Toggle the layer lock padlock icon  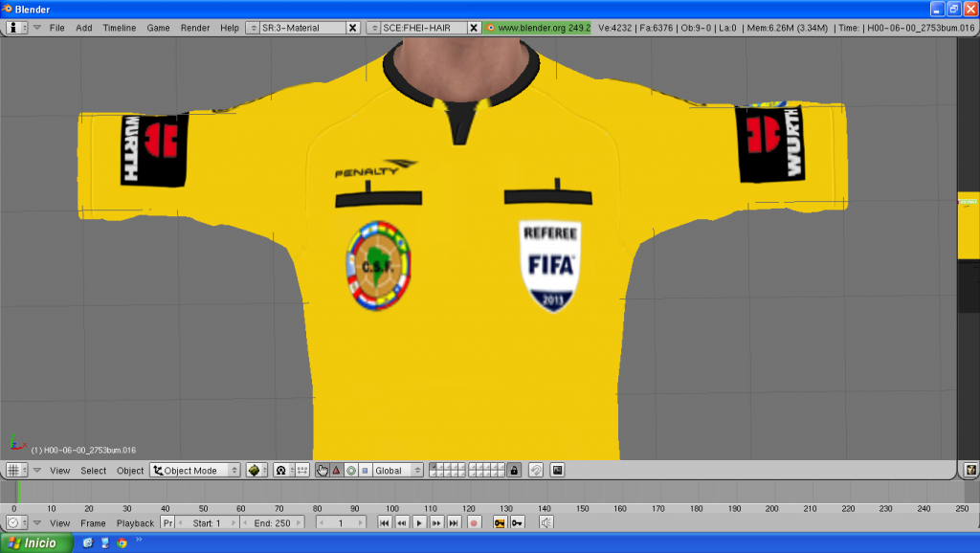[515, 470]
